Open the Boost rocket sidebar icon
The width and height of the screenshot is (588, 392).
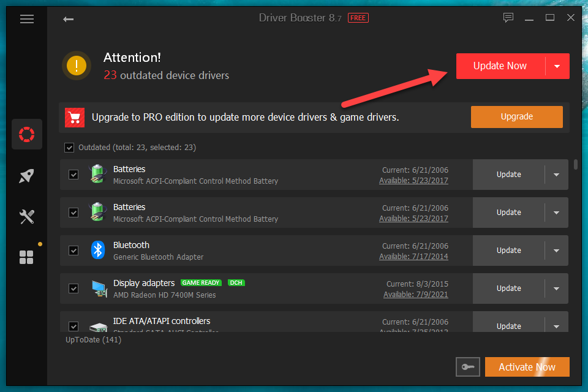pyautogui.click(x=27, y=176)
